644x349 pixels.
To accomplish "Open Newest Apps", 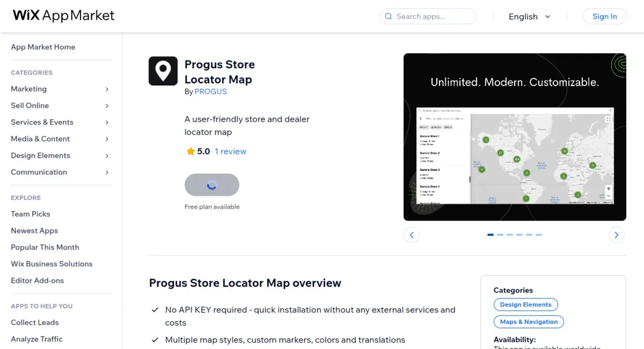I will (34, 230).
